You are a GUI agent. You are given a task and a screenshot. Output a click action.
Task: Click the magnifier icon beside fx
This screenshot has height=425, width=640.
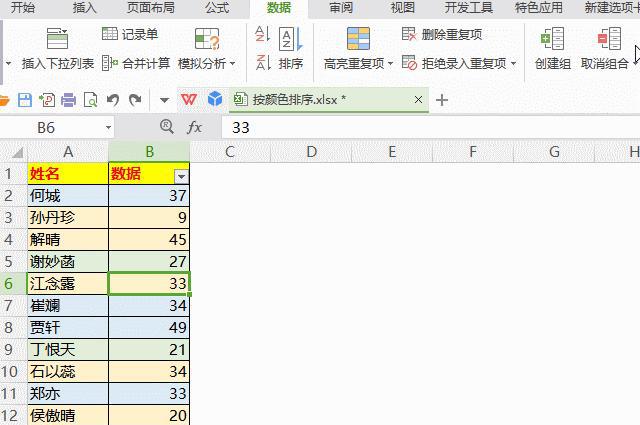167,127
